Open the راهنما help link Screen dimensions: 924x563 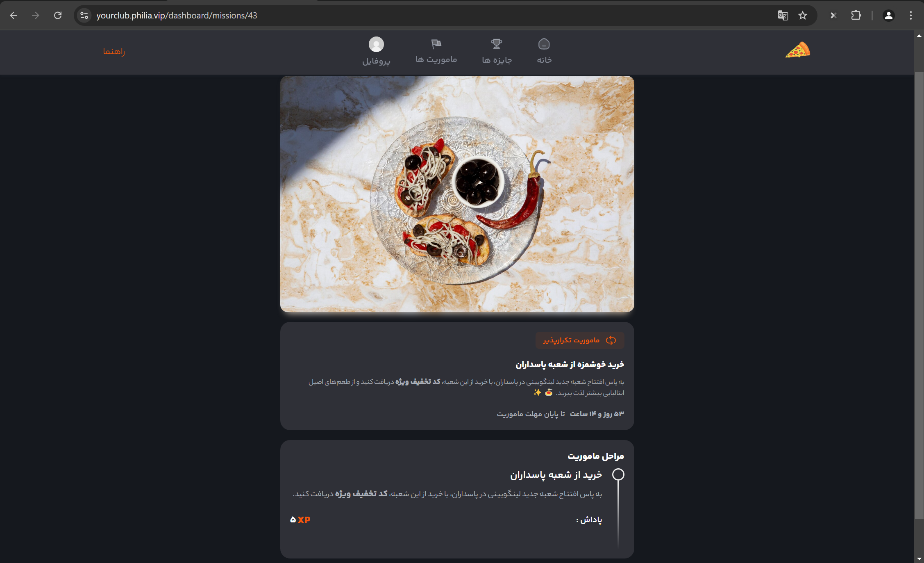pyautogui.click(x=114, y=51)
